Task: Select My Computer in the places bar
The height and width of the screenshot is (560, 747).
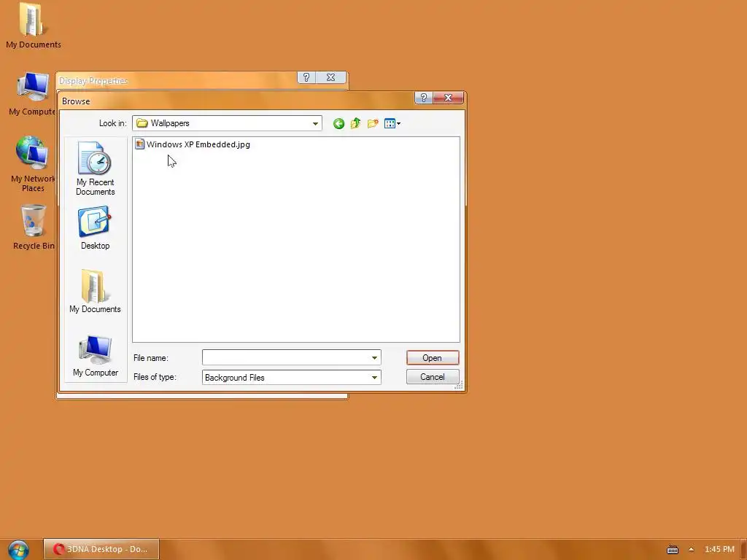Action: pos(96,356)
